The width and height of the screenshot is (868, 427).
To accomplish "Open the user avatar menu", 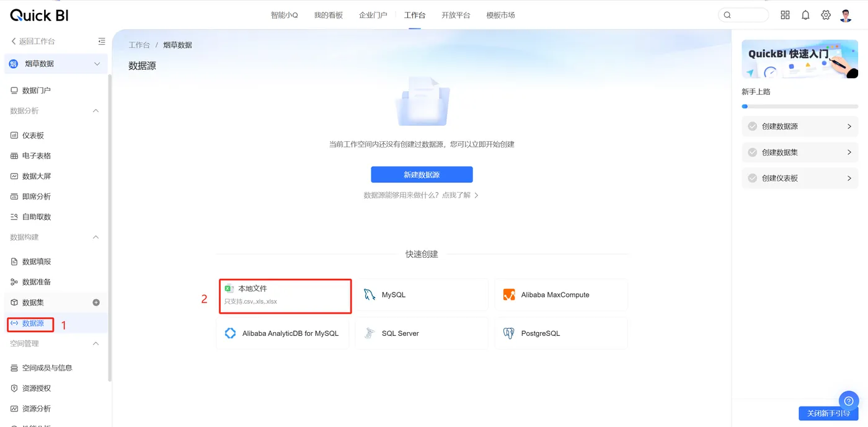I will (846, 15).
